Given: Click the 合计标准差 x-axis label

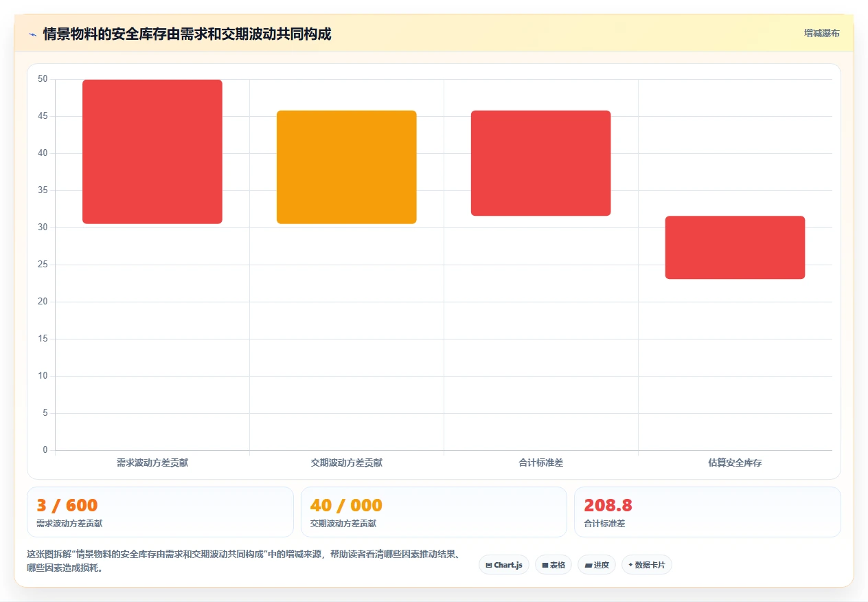Looking at the screenshot, I should coord(541,463).
